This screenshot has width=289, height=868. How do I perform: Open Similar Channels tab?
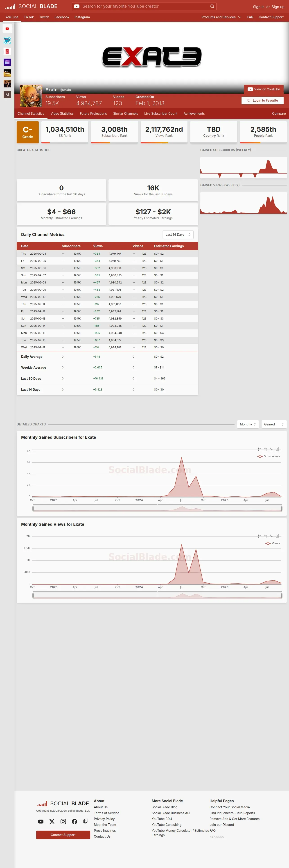126,114
